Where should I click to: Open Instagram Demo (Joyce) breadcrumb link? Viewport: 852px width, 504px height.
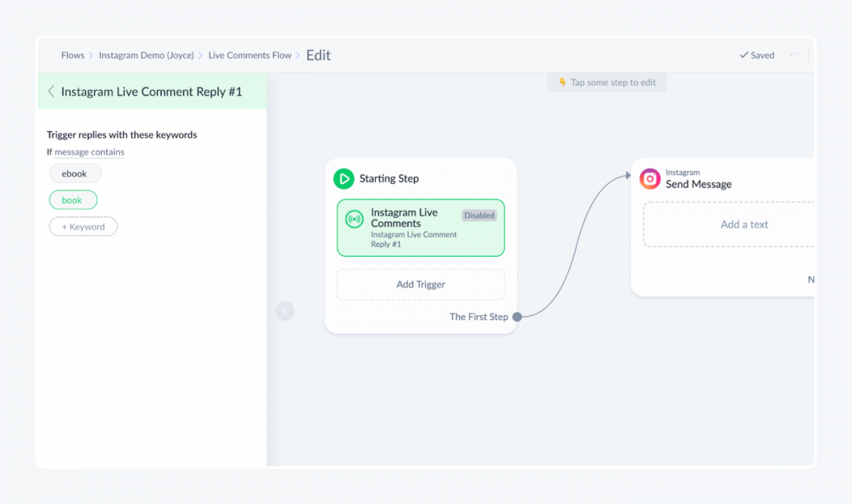point(146,55)
